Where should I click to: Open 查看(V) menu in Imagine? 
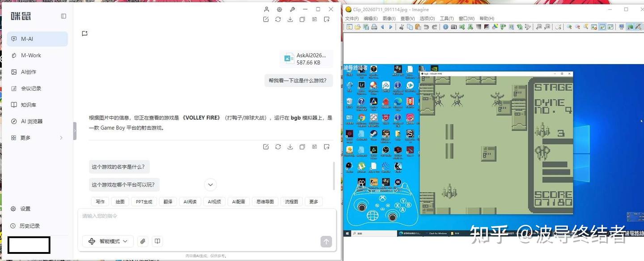tap(407, 18)
